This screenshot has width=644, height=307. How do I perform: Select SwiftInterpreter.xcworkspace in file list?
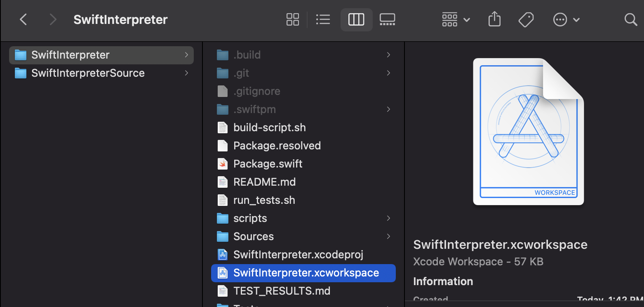tap(303, 273)
